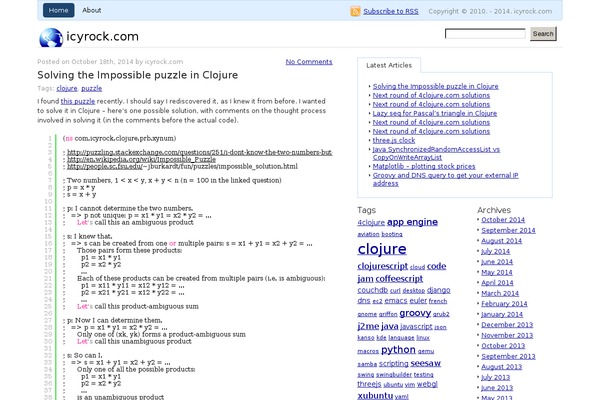Open Matplotlib plotting stock prices article
Image resolution: width=600 pixels, height=400 pixels.
click(424, 167)
